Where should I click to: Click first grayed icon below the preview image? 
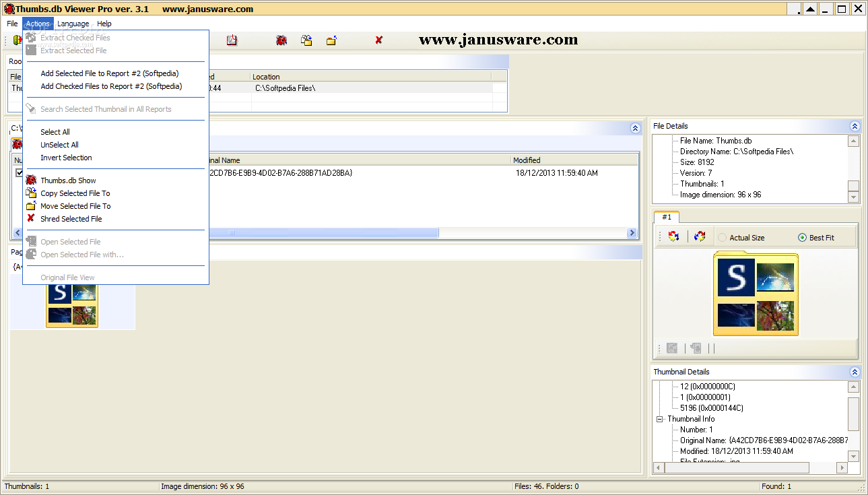pyautogui.click(x=672, y=348)
